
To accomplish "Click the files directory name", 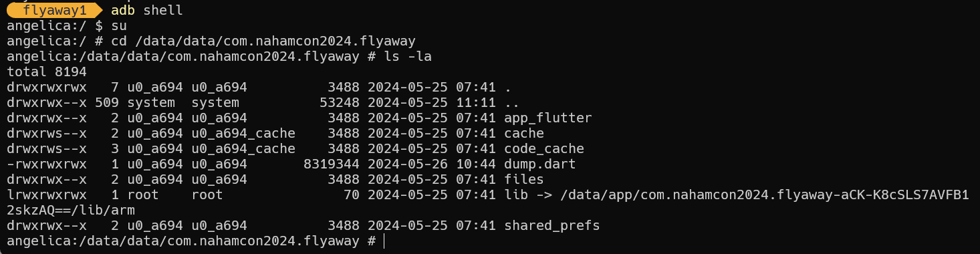I will [x=524, y=180].
